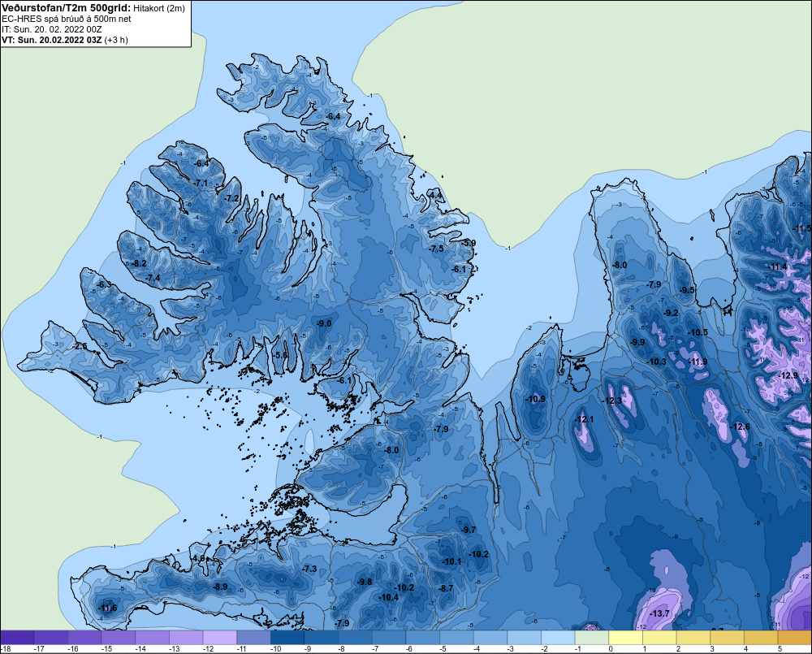This screenshot has height=654, width=812.
Task: Click the -2.6 temperature label
Action: (80, 346)
